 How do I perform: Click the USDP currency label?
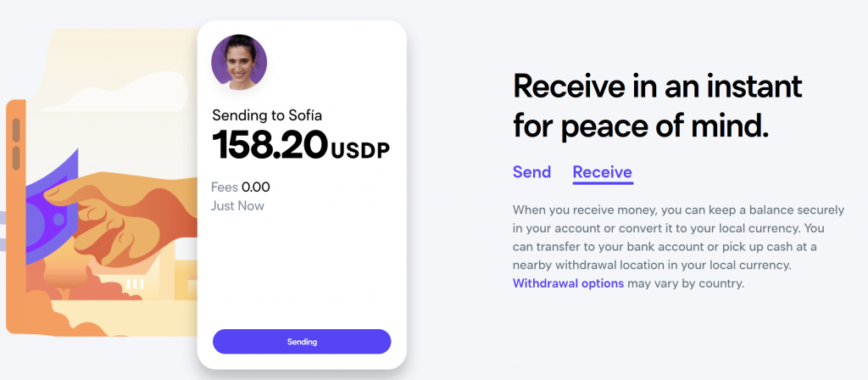(360, 151)
